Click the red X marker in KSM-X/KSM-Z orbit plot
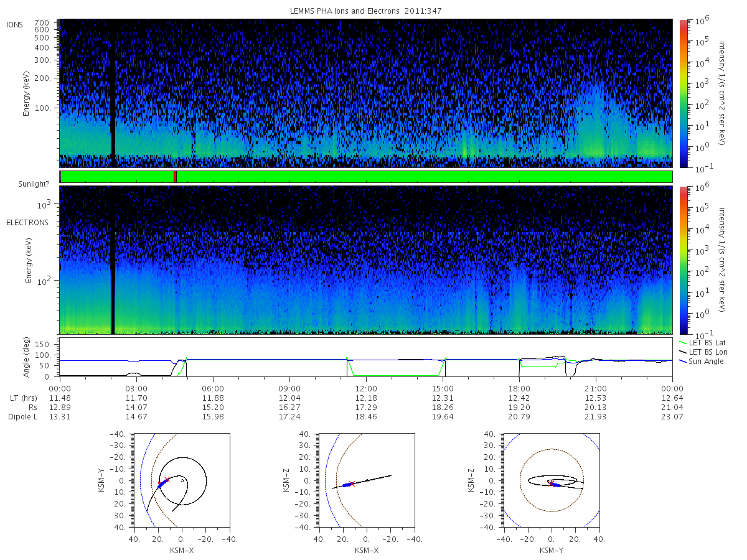 [x=352, y=483]
